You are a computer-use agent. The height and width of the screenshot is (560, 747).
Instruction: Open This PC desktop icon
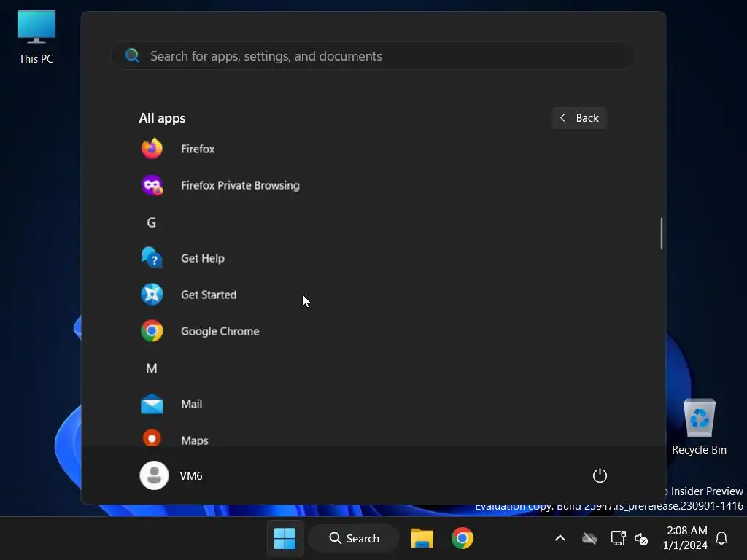pyautogui.click(x=36, y=38)
